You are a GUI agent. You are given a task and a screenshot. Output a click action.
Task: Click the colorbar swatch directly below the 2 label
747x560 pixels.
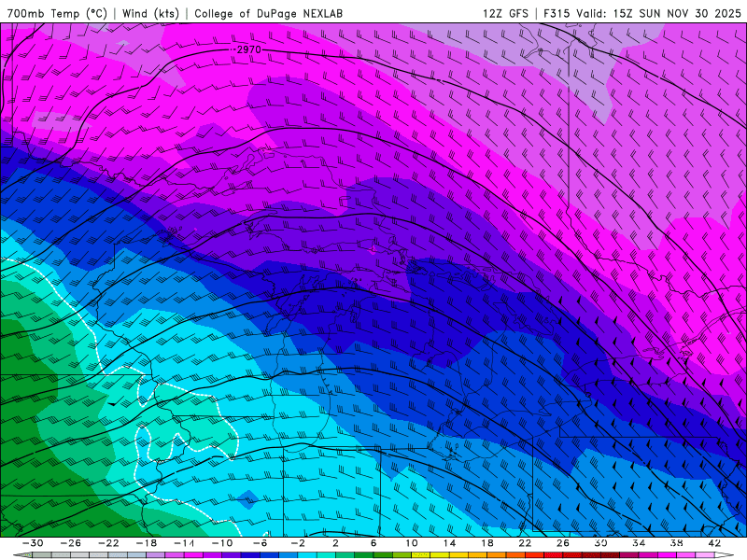tap(345, 555)
